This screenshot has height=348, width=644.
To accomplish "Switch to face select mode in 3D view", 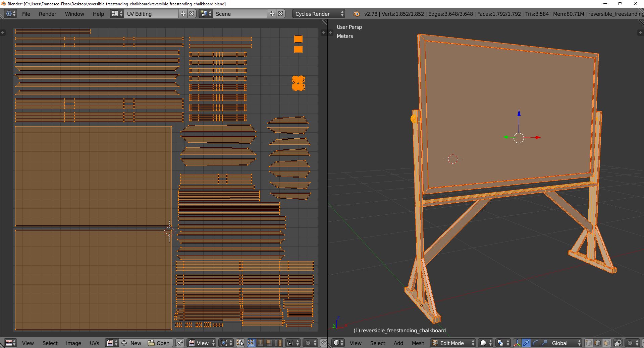I will point(606,343).
